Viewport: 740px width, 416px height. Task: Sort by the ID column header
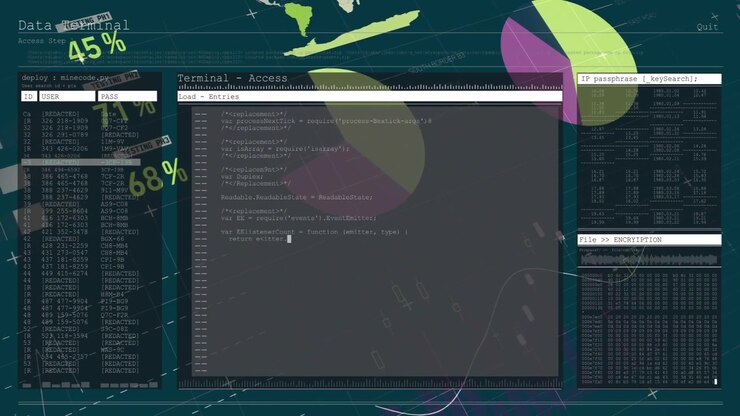[x=29, y=96]
